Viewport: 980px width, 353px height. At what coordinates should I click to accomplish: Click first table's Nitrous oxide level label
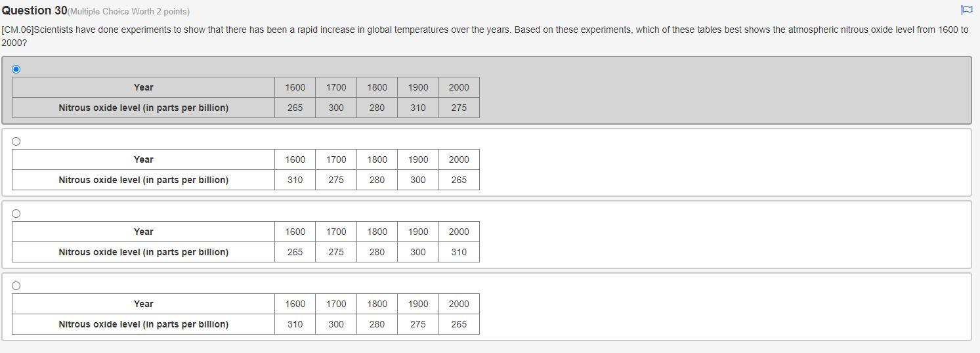tap(144, 108)
